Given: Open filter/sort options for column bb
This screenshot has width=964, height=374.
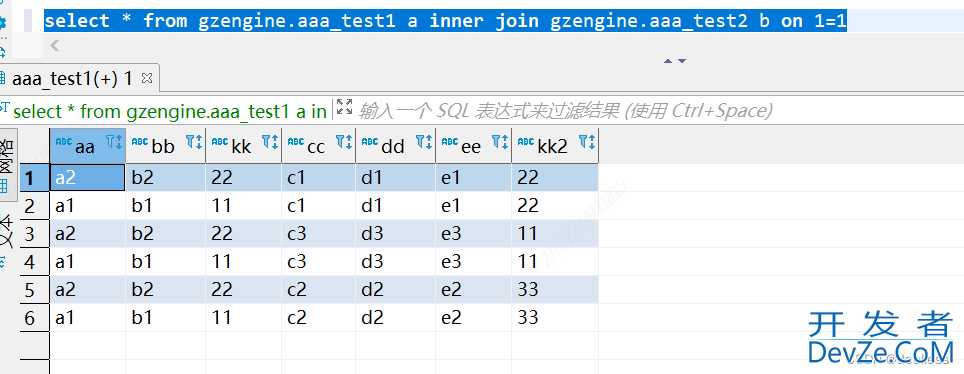Looking at the screenshot, I should (194, 143).
